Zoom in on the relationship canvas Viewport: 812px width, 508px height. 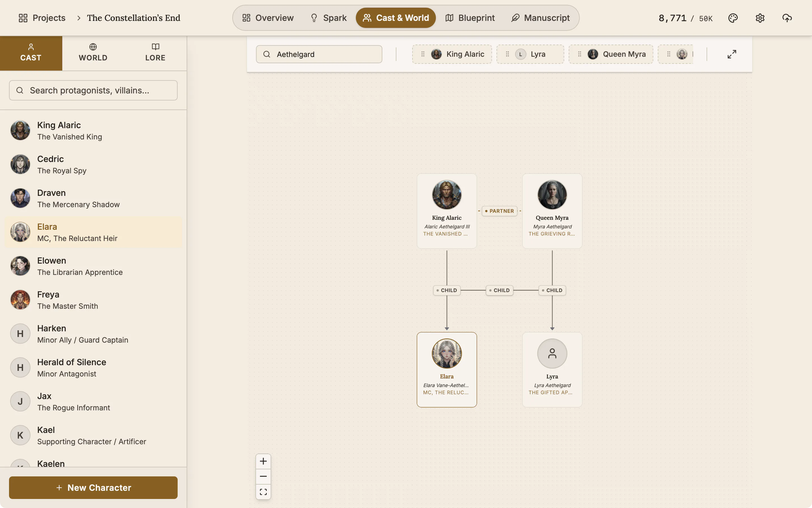[263, 461]
